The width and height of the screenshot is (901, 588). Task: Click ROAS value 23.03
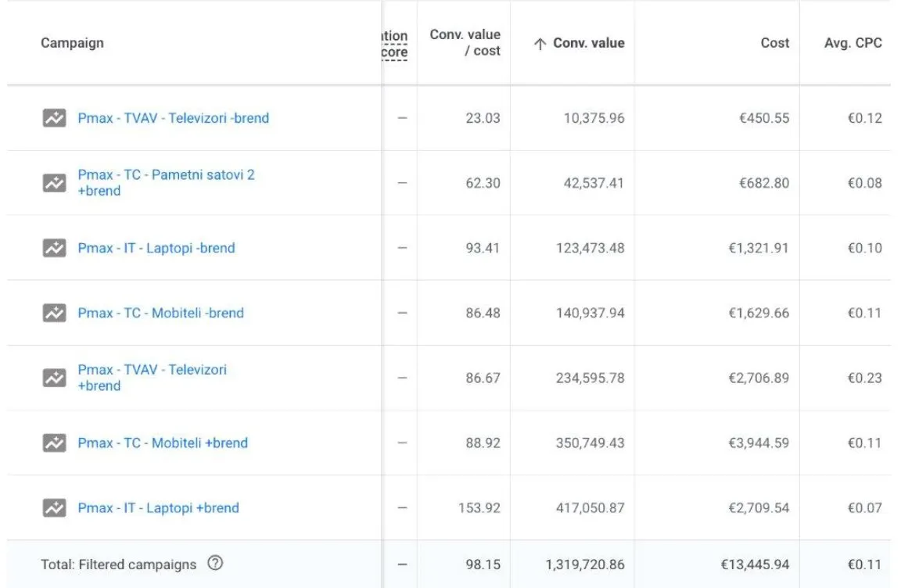(483, 118)
